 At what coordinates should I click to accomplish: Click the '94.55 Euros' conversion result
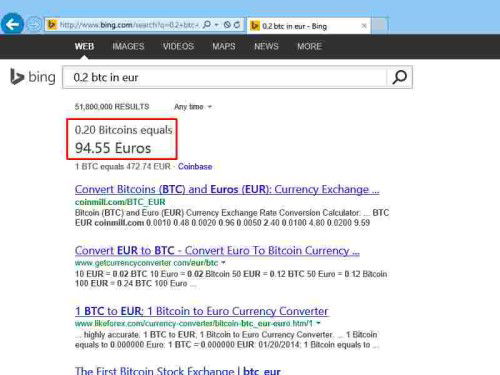pos(113,148)
